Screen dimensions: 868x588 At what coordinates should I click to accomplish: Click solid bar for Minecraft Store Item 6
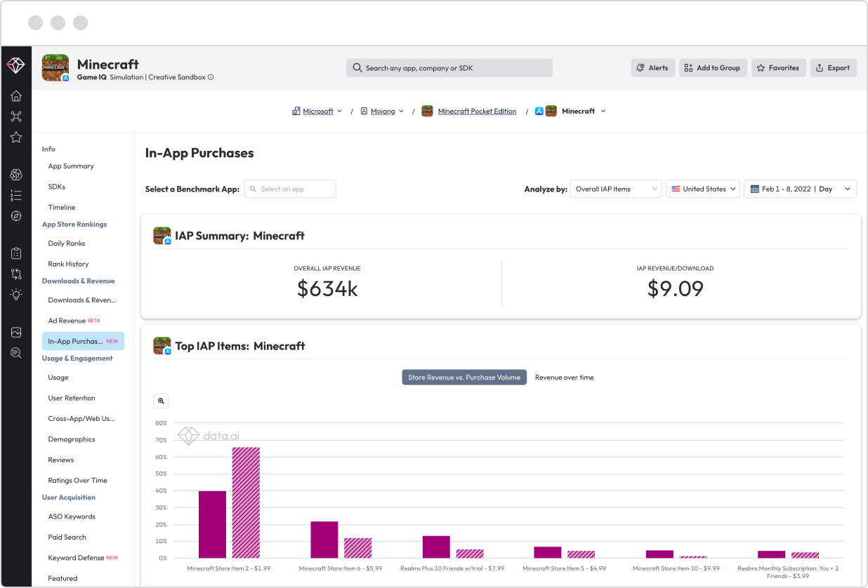point(324,540)
